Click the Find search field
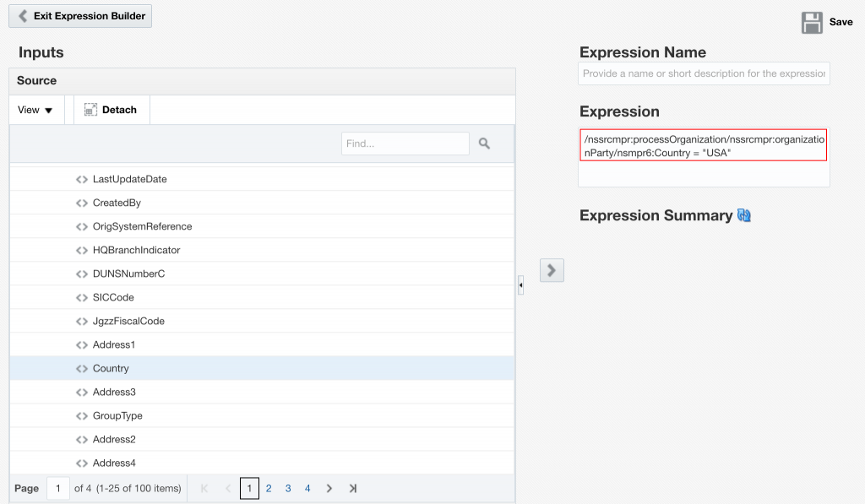 click(405, 144)
